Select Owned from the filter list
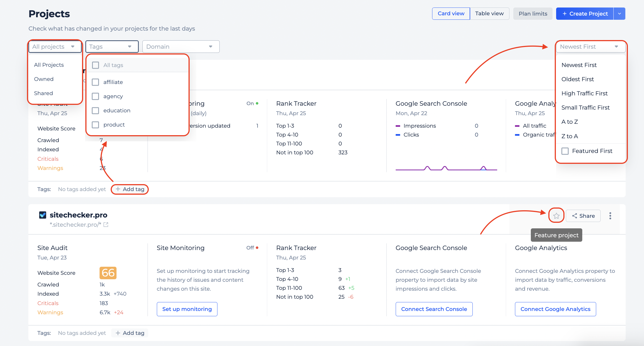 [44, 79]
